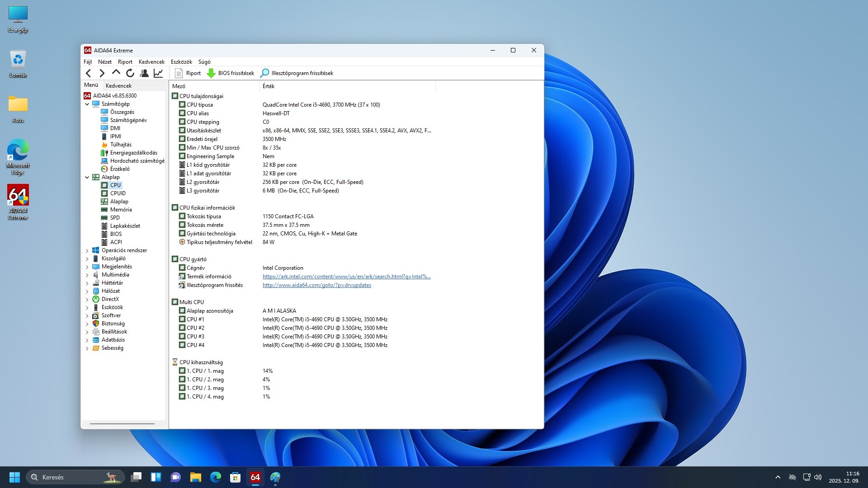Image resolution: width=868 pixels, height=488 pixels.
Task: Open the aida64.com driver updates link
Action: 316,285
